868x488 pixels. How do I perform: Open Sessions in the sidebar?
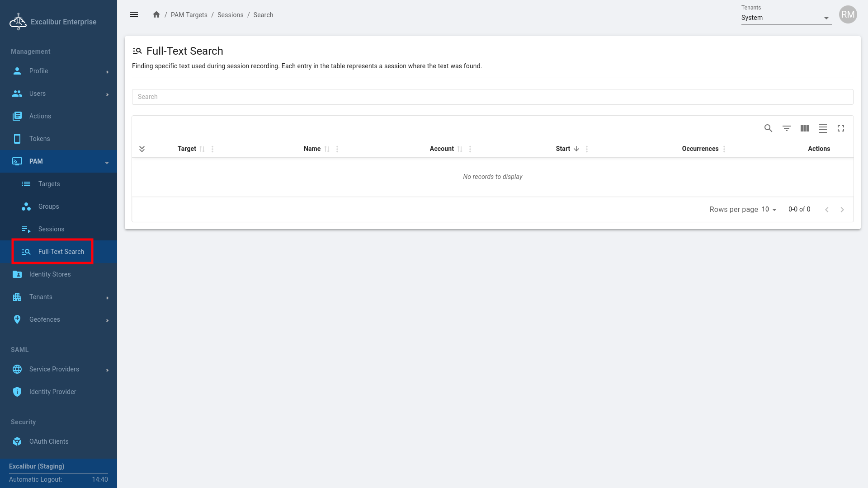[x=51, y=229]
